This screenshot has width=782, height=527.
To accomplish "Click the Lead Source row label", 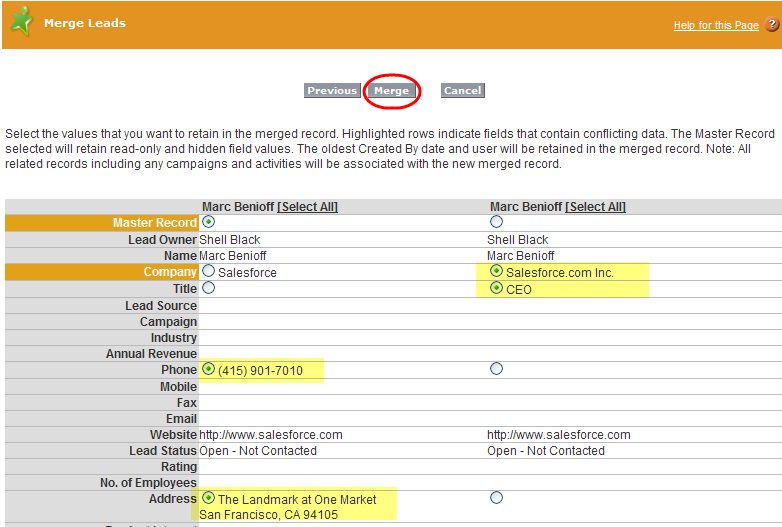I will (x=161, y=306).
